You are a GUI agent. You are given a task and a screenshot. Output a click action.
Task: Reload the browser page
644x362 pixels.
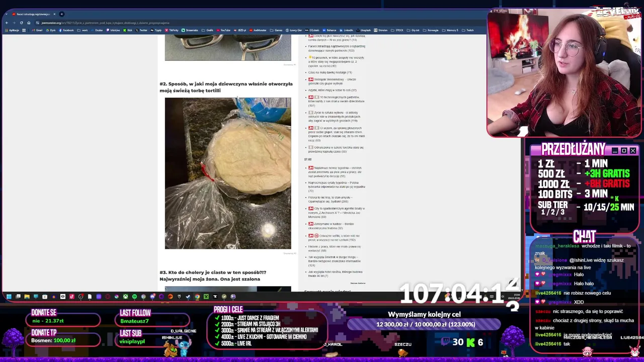tap(21, 23)
